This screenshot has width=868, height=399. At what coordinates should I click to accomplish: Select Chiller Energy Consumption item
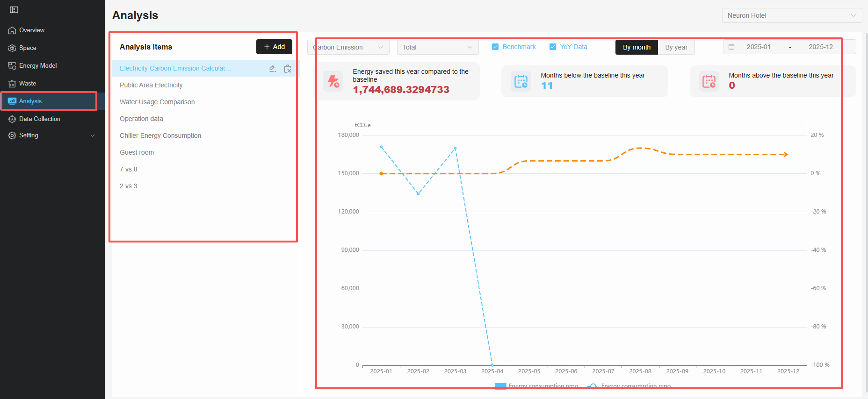coord(160,135)
